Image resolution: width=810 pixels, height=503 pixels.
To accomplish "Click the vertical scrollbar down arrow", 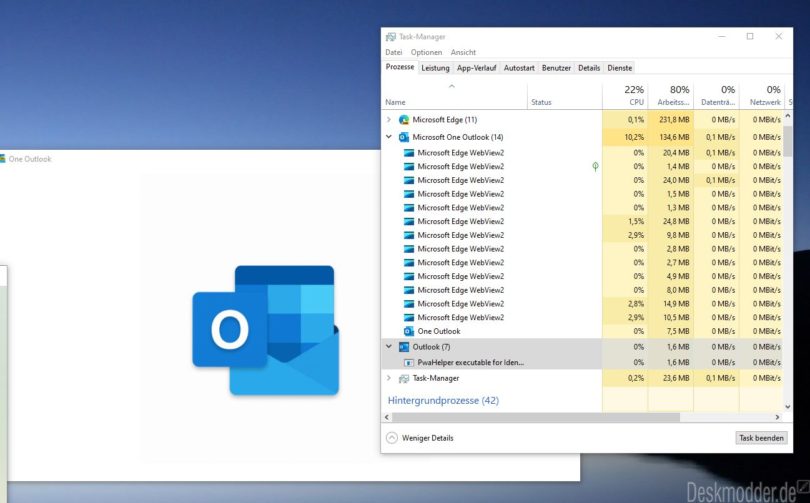I will (788, 407).
